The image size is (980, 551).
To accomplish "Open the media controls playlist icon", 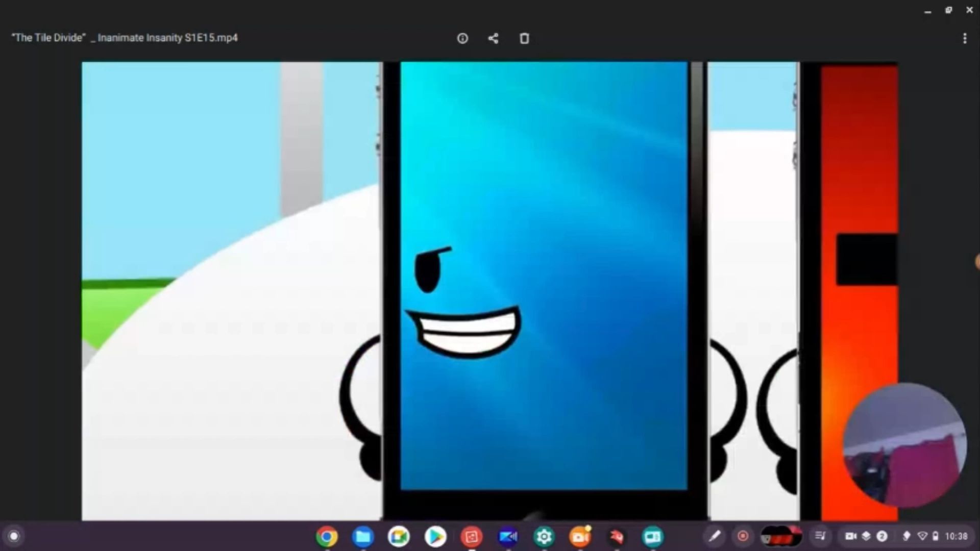I will (820, 536).
